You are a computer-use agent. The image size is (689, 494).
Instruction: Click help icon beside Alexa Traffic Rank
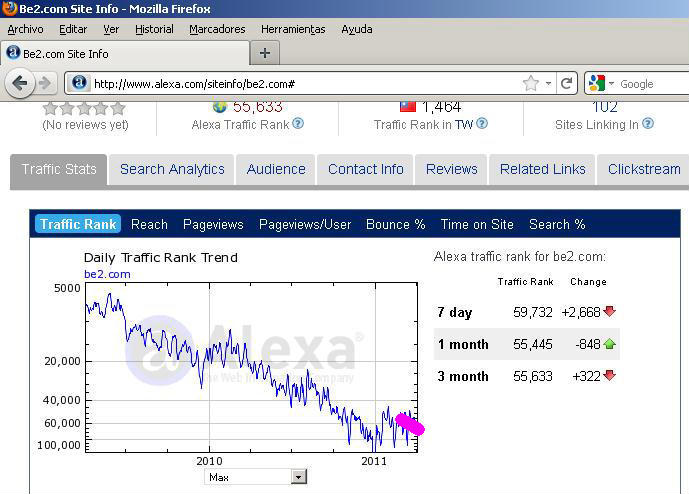(x=298, y=124)
